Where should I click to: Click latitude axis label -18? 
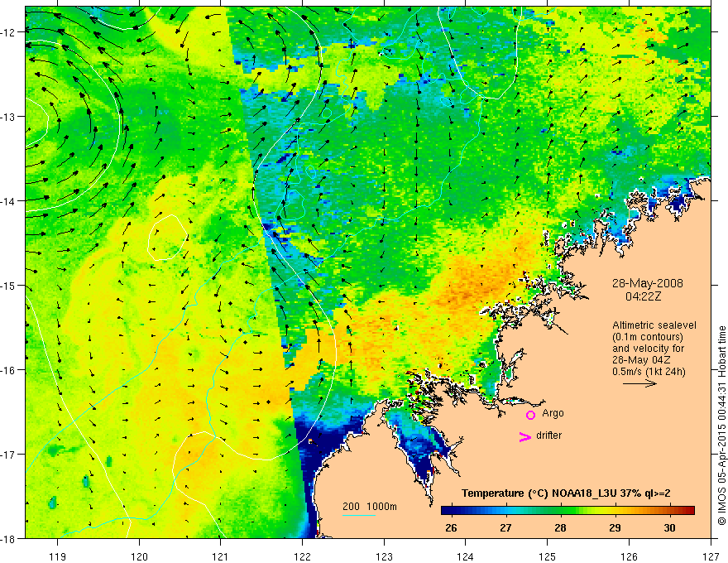[x=8, y=539]
